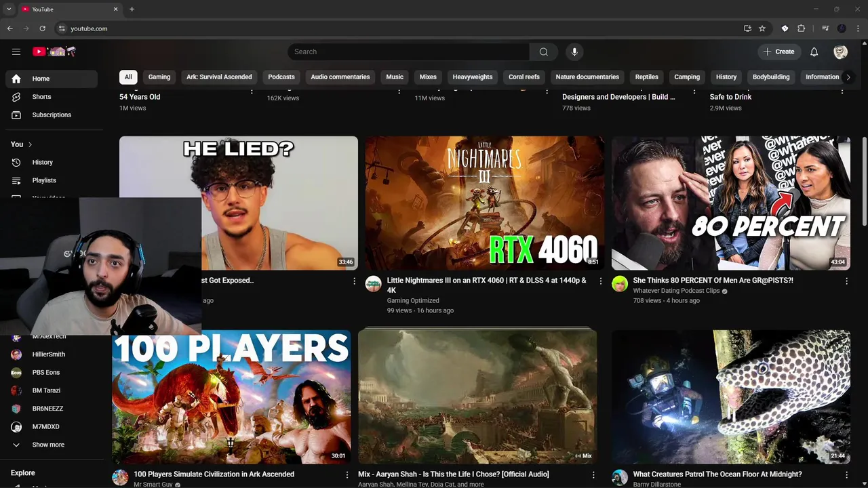Select Nature documentaries chip
The height and width of the screenshot is (488, 868).
pos(587,77)
